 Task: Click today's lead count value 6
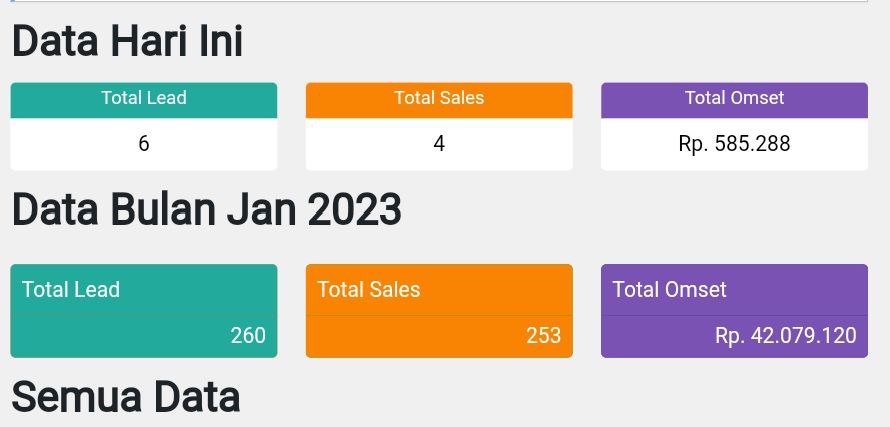click(x=143, y=144)
